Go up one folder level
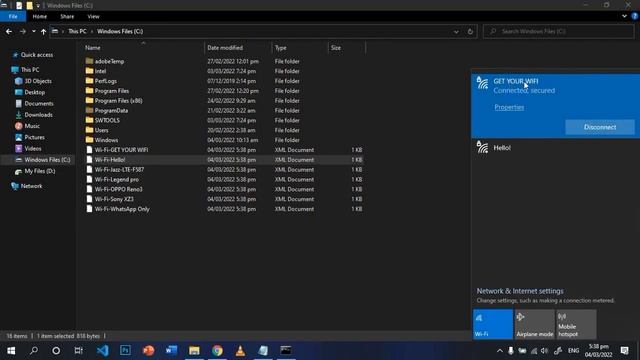This screenshot has width=640, height=360. click(x=43, y=31)
